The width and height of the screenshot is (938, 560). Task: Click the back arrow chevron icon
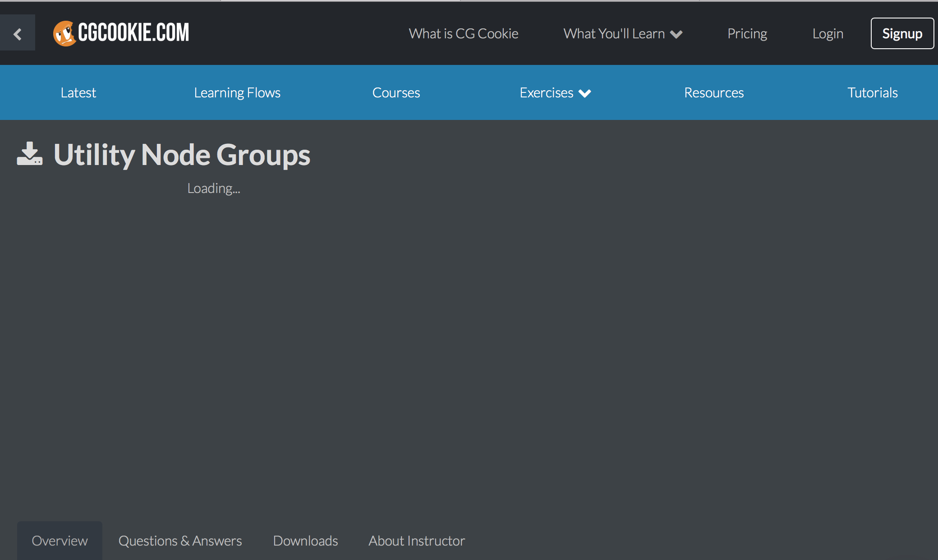(x=18, y=34)
